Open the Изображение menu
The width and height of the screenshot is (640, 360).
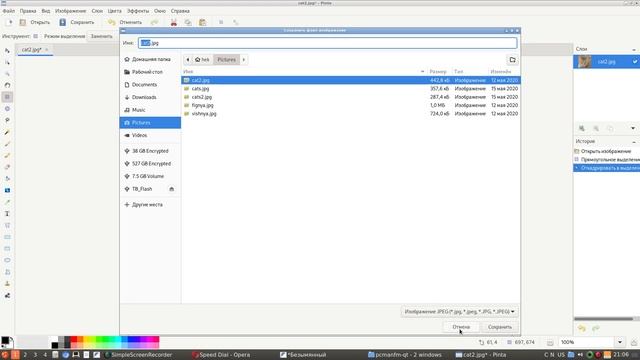tap(71, 11)
